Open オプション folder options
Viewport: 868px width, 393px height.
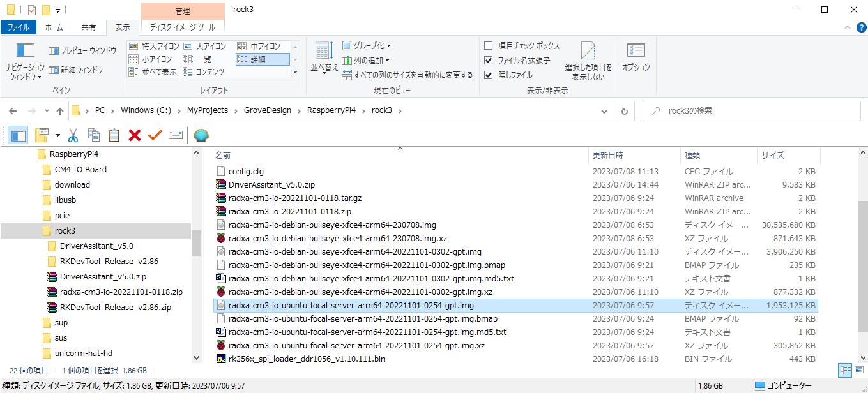[x=636, y=57]
